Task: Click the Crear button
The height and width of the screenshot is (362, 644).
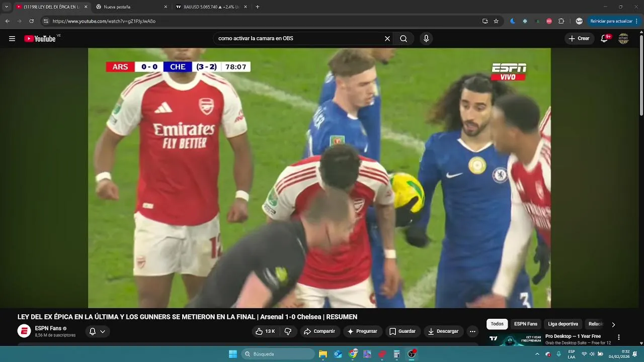Action: pyautogui.click(x=579, y=39)
